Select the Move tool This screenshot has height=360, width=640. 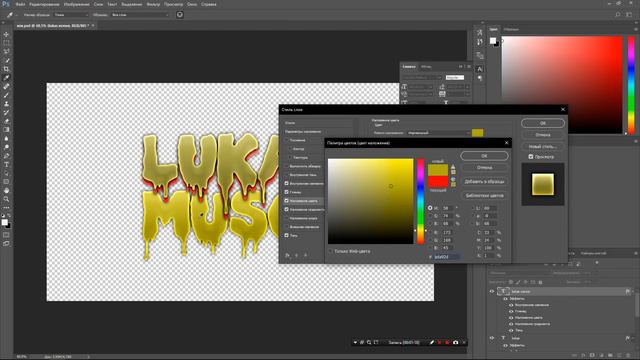point(6,34)
